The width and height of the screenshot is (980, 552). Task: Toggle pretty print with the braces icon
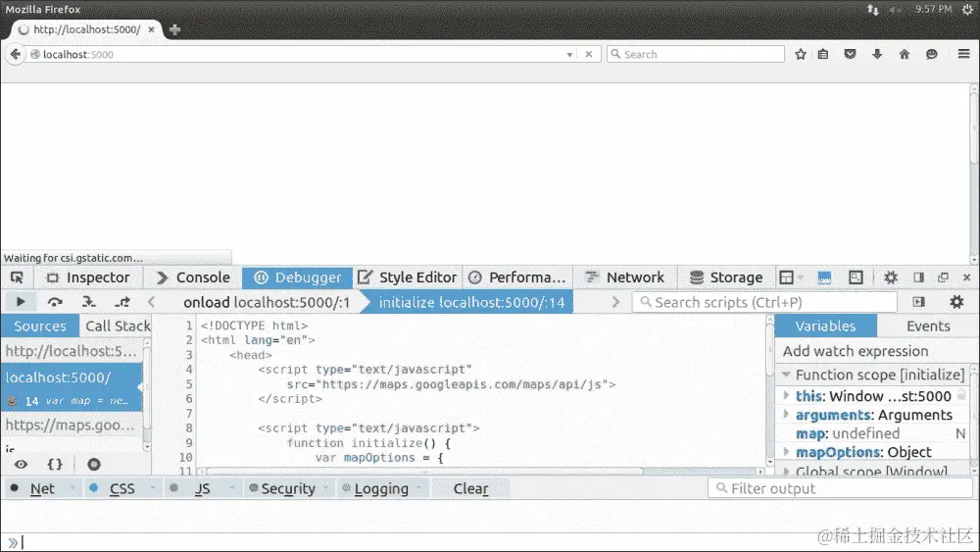pos(55,465)
